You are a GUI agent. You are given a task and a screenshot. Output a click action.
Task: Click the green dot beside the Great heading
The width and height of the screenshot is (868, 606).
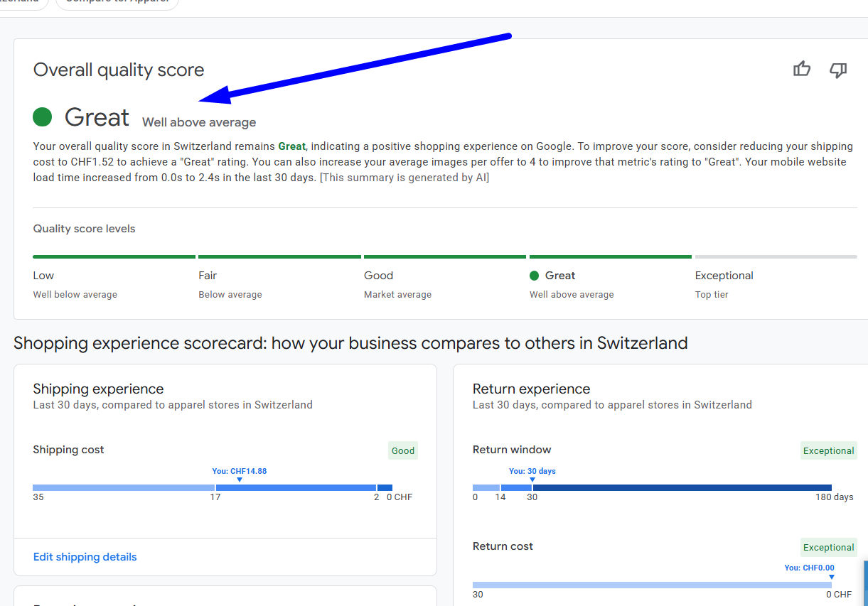click(43, 117)
